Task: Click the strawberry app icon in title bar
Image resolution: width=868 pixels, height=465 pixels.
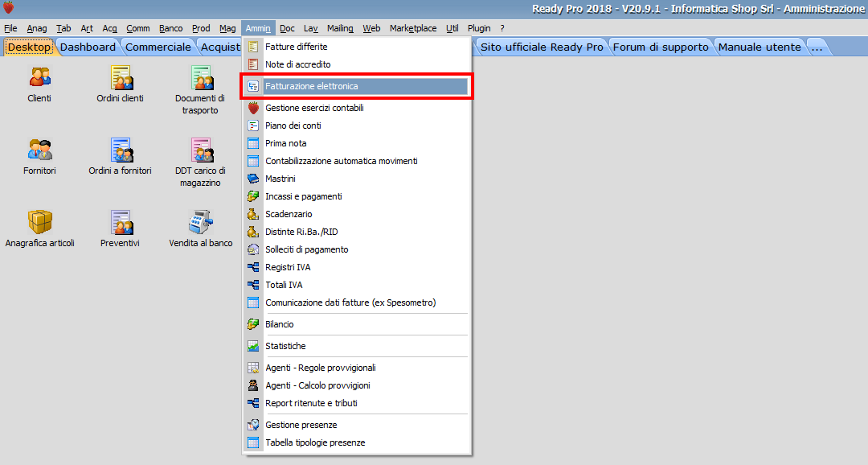Action: pos(8,7)
